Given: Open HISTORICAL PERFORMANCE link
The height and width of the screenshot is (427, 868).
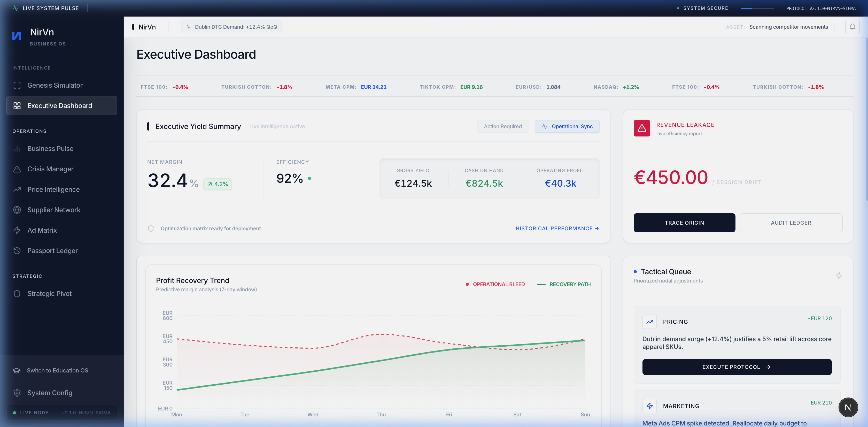Looking at the screenshot, I should point(557,228).
